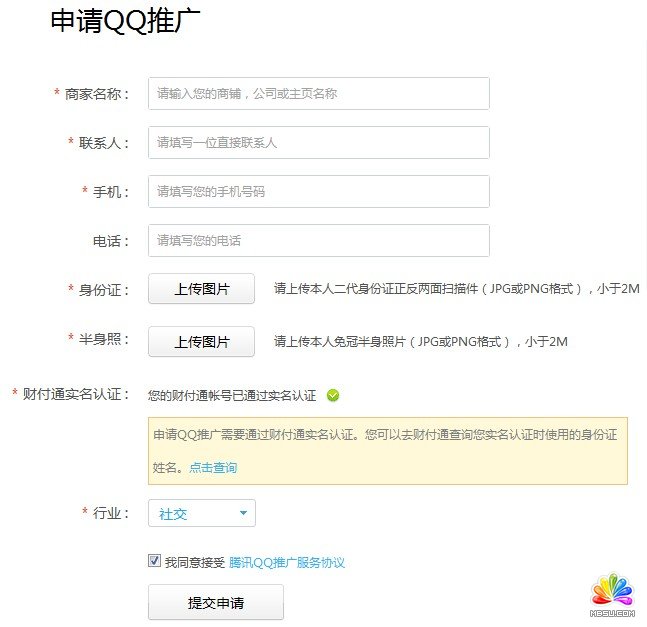
Task: Click into the 电话 input field
Action: pyautogui.click(x=318, y=240)
